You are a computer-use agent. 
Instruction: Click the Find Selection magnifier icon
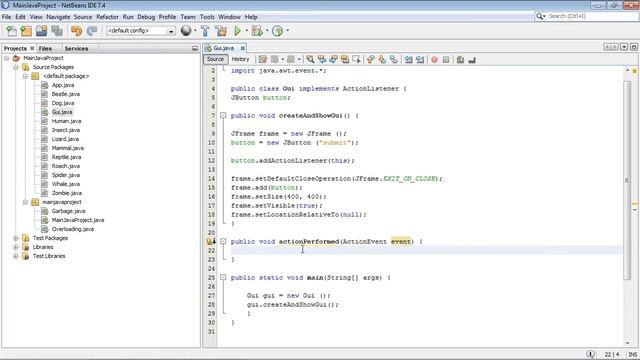pos(310,60)
